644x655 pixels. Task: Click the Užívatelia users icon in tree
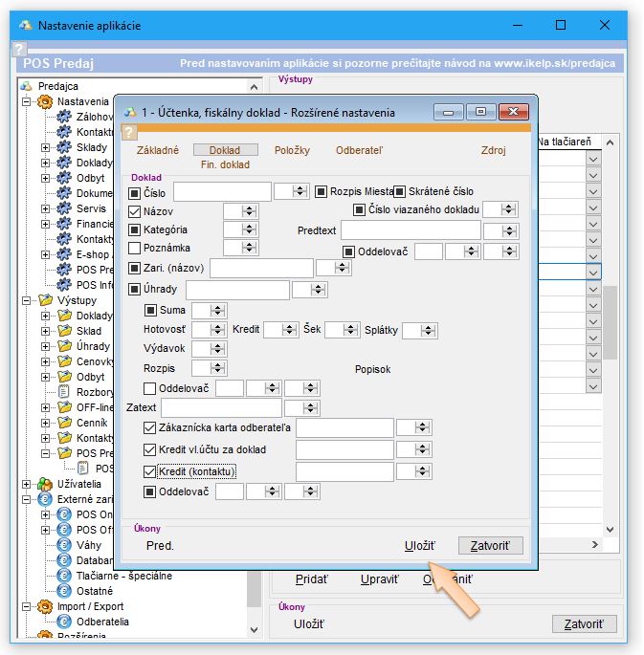[45, 484]
